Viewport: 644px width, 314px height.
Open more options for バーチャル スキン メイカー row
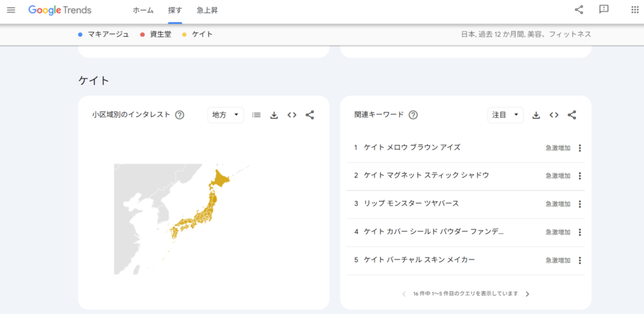pos(580,260)
